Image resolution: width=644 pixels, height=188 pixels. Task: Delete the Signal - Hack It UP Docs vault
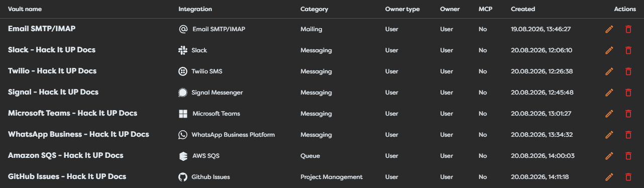tap(628, 92)
